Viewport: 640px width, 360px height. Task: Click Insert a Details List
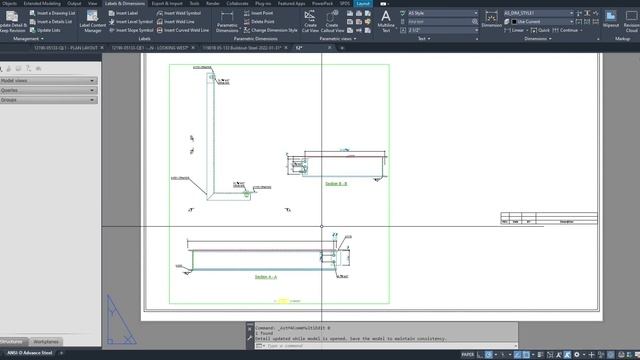click(51, 22)
